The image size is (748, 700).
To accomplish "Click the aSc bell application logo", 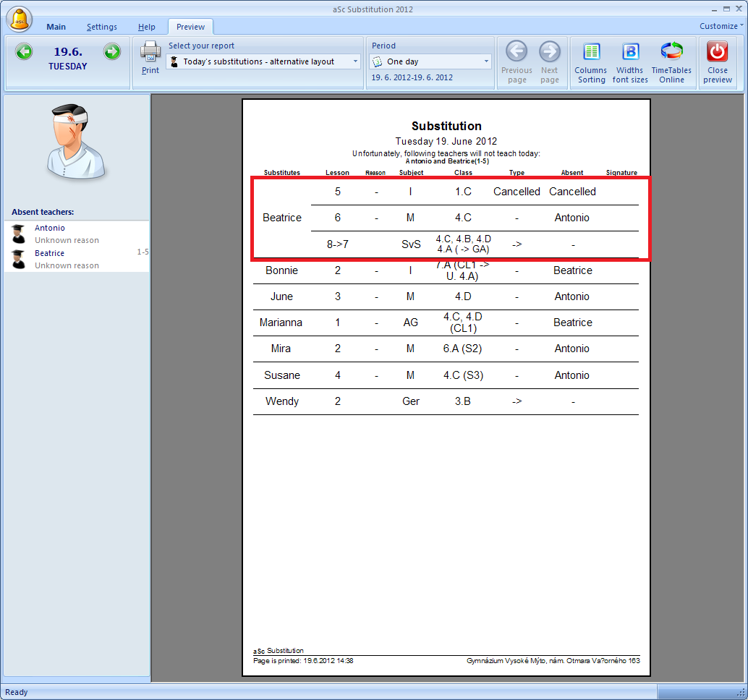I will pyautogui.click(x=20, y=17).
